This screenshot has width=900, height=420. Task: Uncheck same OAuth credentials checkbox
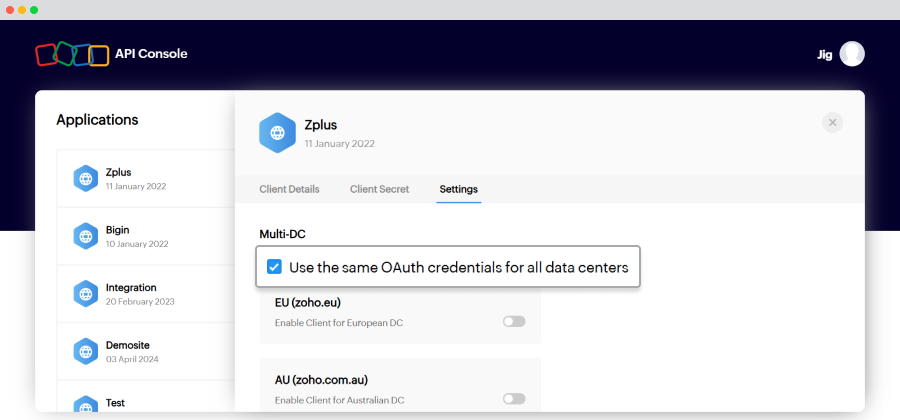(274, 267)
